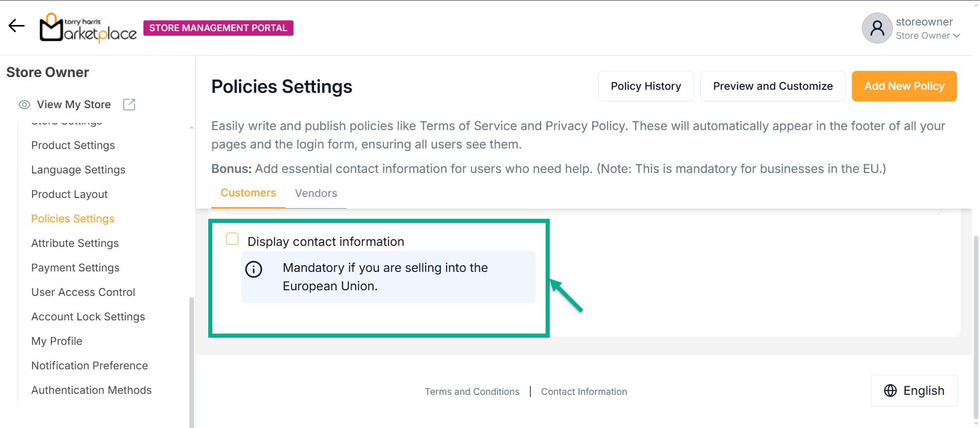This screenshot has height=428, width=980.
Task: Select the Customers tab
Action: click(x=248, y=193)
